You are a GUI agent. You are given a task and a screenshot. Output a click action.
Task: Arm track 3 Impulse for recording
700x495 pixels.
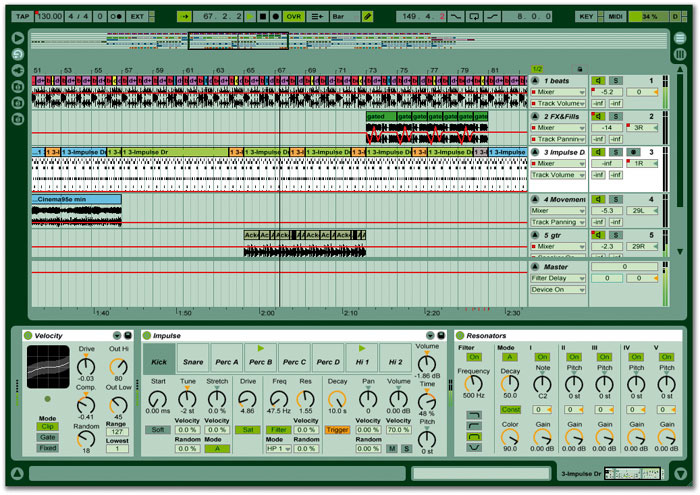635,152
